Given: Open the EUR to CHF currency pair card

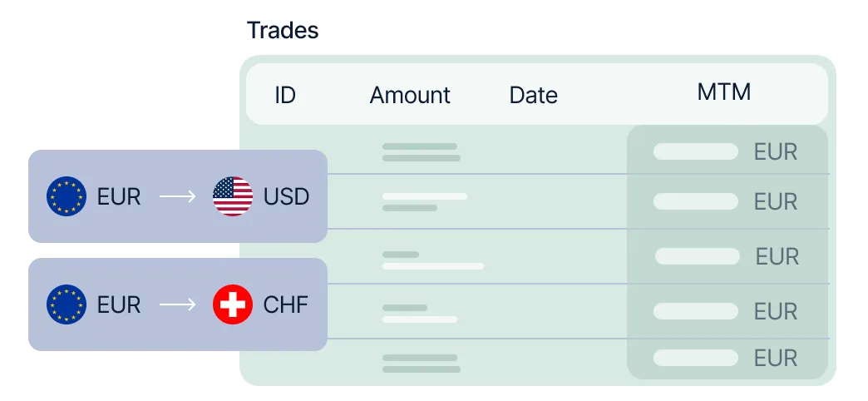Looking at the screenshot, I should 178,304.
